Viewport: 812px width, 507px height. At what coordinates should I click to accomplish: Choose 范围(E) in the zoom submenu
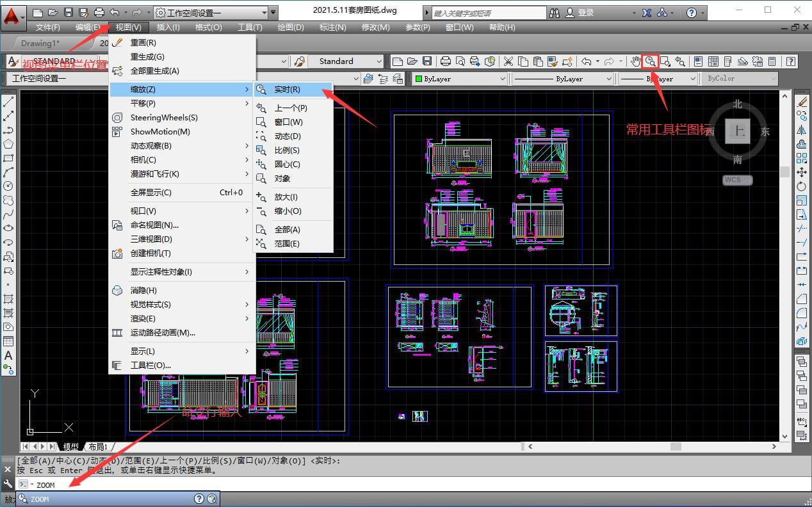[293, 243]
